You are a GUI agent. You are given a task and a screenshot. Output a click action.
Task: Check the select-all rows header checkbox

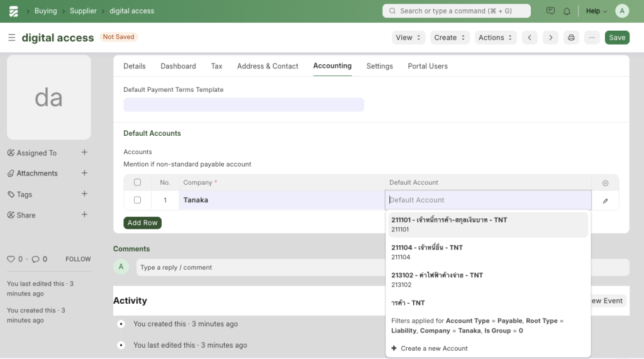137,182
